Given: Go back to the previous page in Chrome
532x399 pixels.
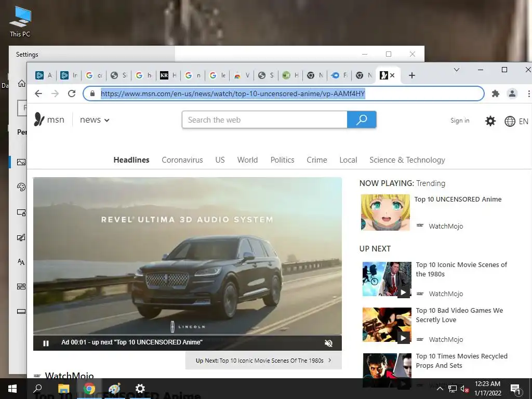Looking at the screenshot, I should pos(38,94).
